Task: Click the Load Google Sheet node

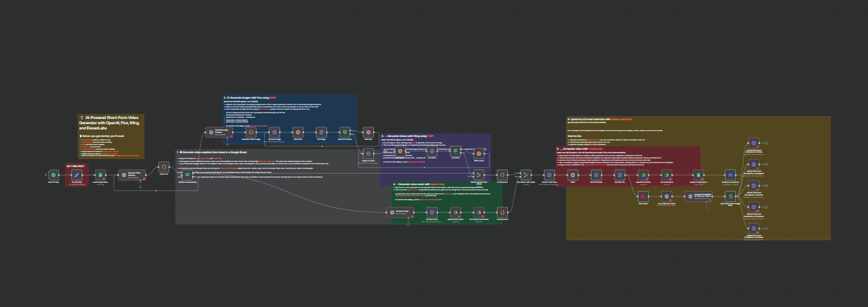Action: click(x=100, y=175)
